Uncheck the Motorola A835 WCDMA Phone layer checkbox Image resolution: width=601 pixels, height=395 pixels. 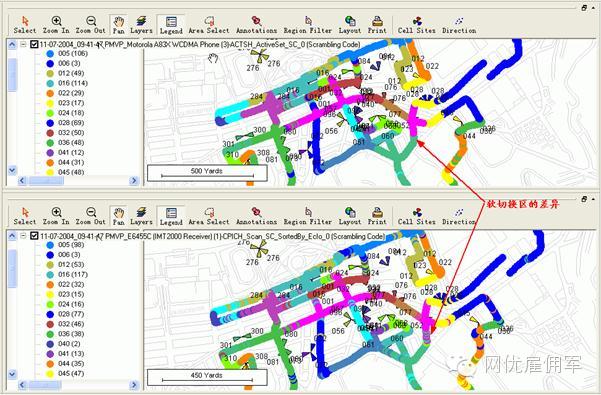click(34, 44)
